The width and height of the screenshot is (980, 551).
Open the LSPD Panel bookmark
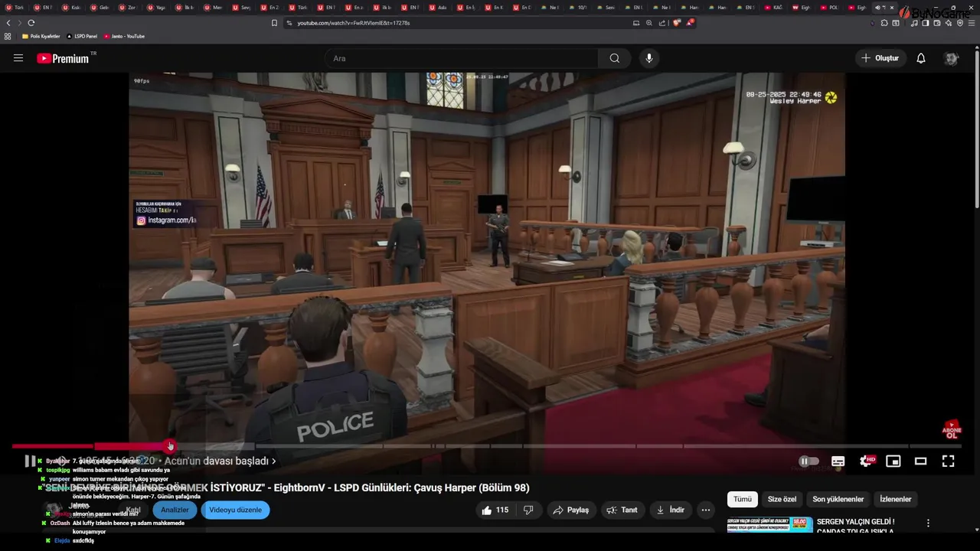click(82, 36)
